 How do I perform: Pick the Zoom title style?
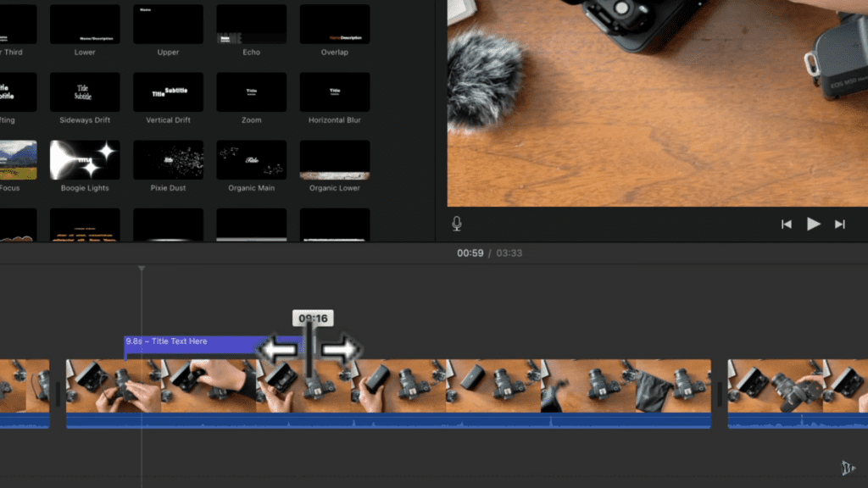[x=251, y=91]
